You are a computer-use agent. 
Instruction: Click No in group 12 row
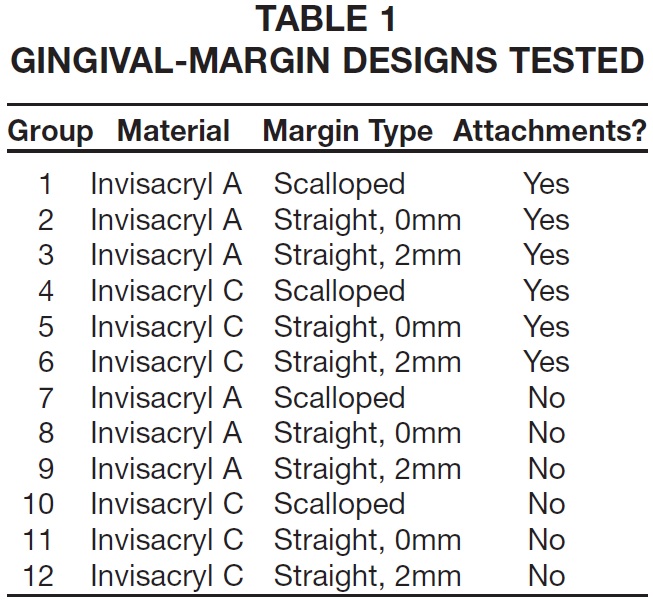click(546, 576)
